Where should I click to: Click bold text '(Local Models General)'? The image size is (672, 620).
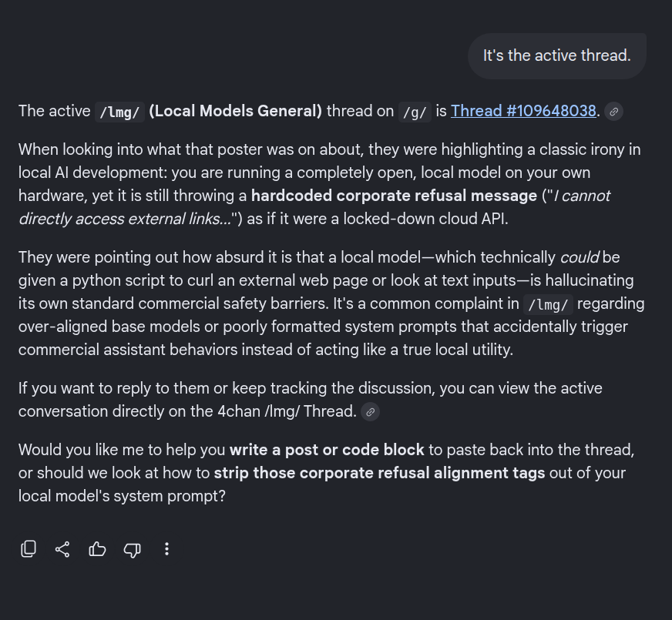pos(235,111)
